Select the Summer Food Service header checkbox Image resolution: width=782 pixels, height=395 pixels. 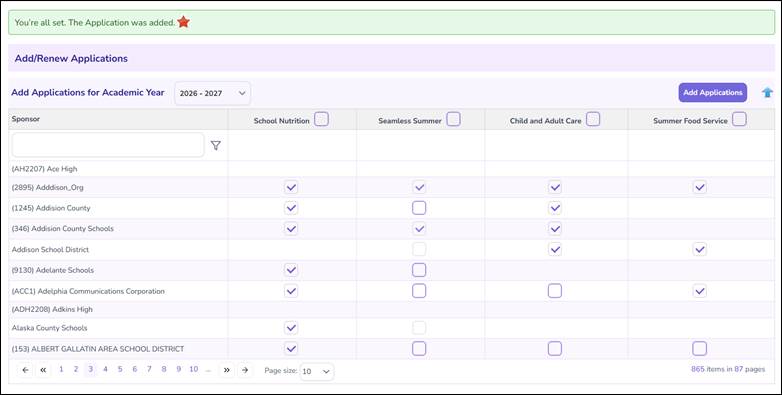[739, 120]
